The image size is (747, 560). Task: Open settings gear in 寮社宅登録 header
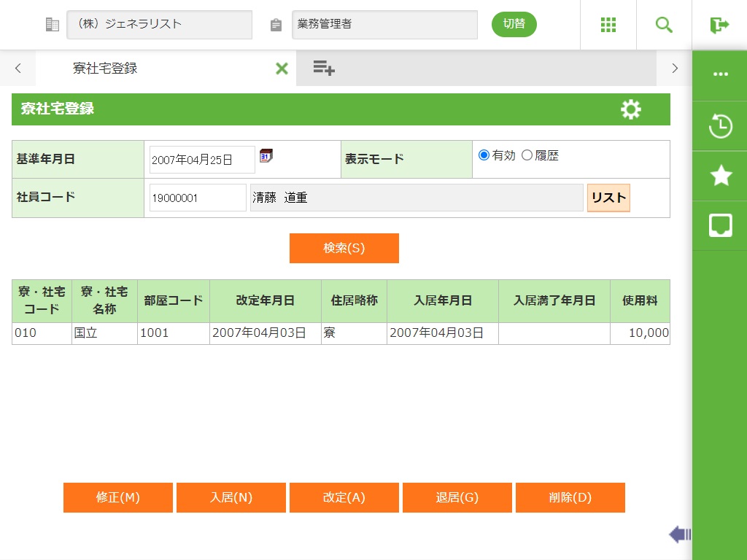630,109
